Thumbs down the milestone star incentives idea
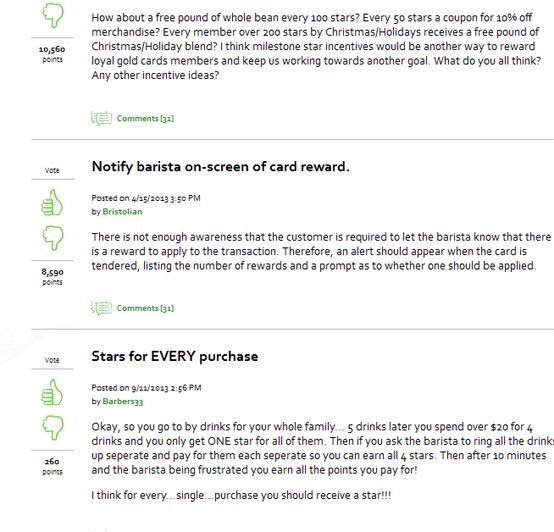 53,15
